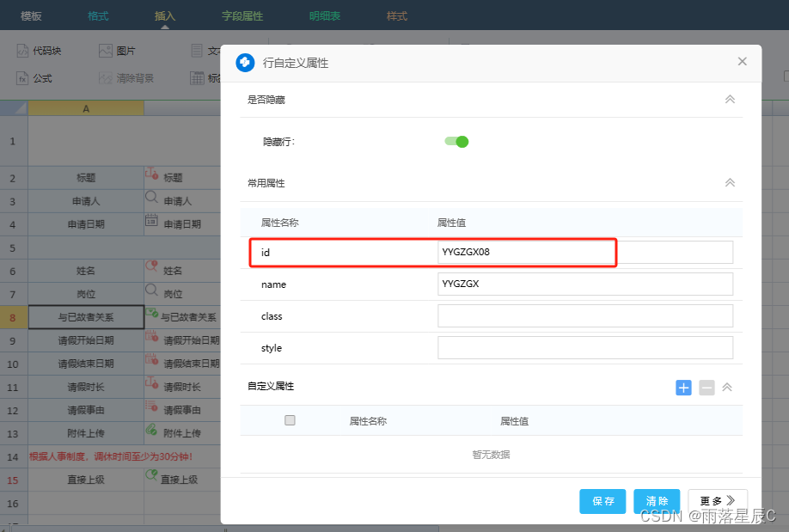Click the class input field
The image size is (789, 532).
click(585, 316)
